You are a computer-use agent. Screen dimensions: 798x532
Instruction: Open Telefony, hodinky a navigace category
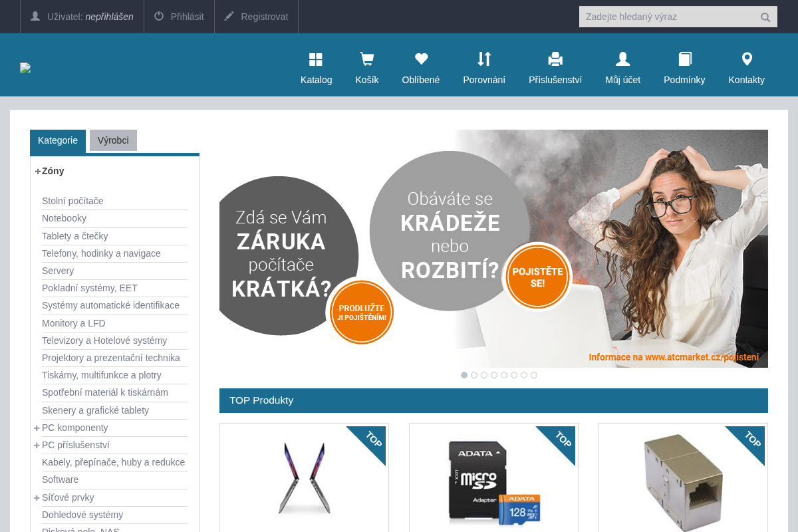(x=101, y=253)
